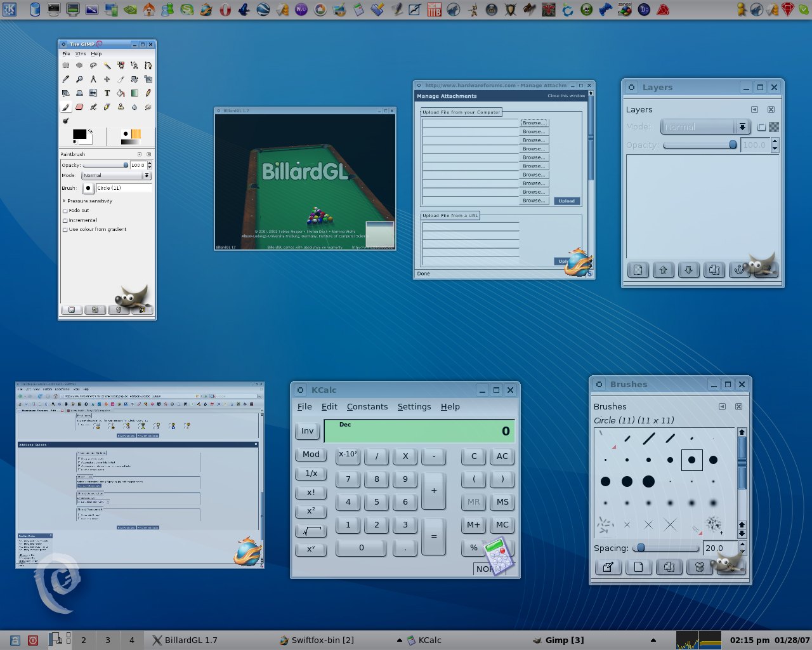Activate the Measure compass tool
This screenshot has width=812, height=650.
point(93,79)
